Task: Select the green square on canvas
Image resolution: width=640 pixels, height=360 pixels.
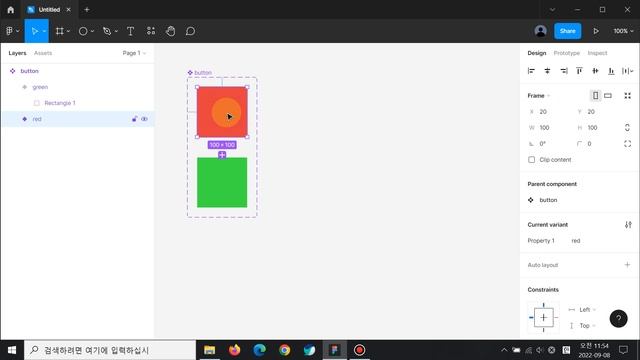Action: pyautogui.click(x=222, y=182)
